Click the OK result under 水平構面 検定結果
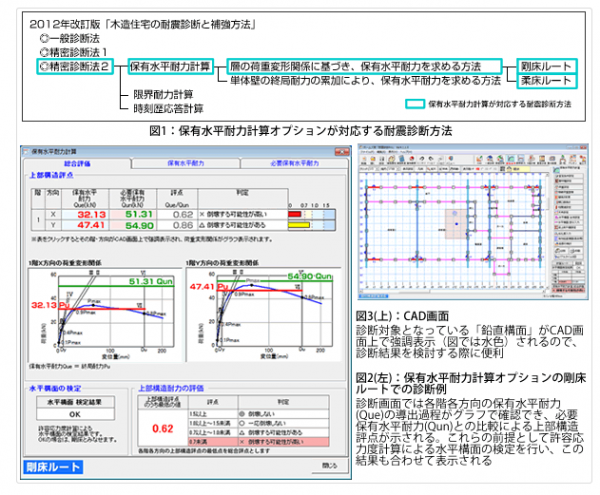Viewport: 600px width, 495px height. click(x=75, y=414)
